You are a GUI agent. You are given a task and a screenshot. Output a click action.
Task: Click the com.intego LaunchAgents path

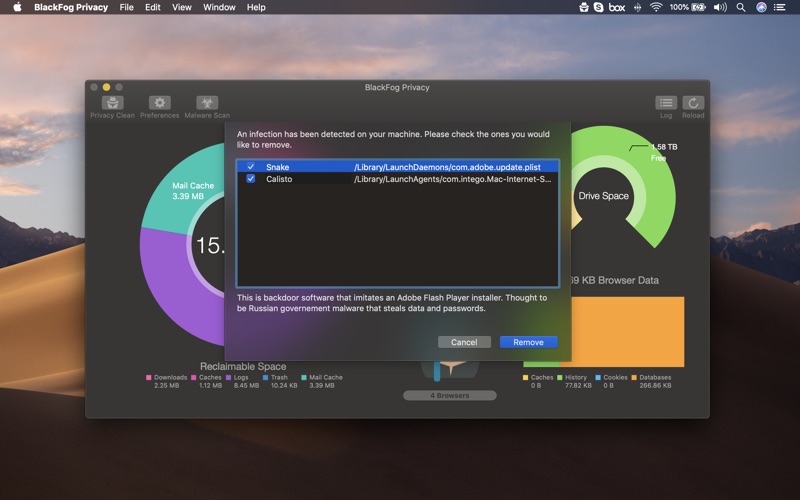(453, 179)
